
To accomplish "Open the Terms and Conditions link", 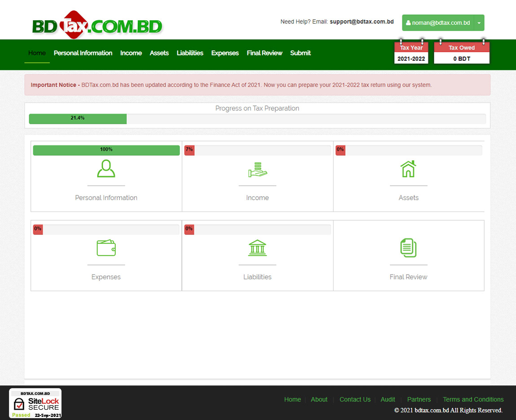I will (x=473, y=399).
